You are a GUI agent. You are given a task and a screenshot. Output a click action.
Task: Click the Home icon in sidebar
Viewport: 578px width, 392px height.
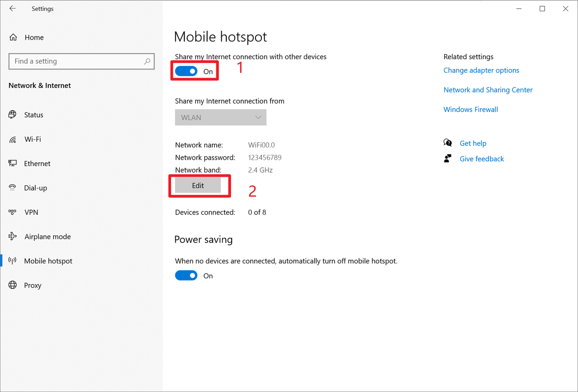14,37
